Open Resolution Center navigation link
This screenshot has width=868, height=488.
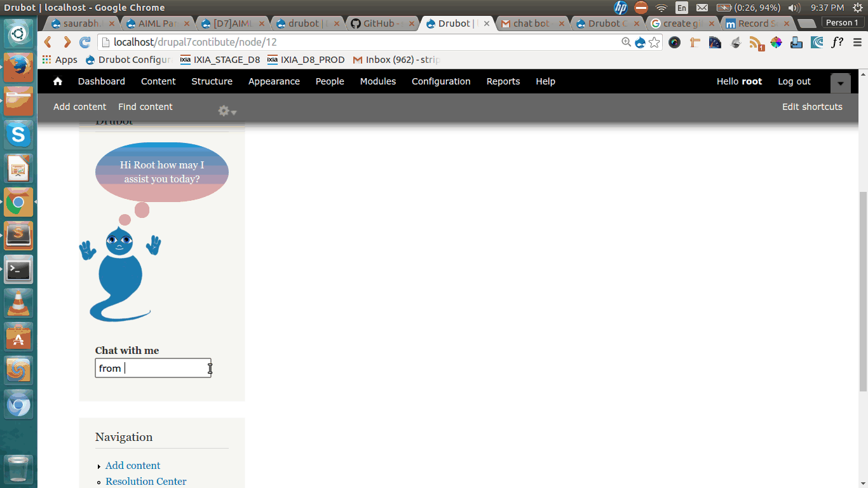point(146,481)
